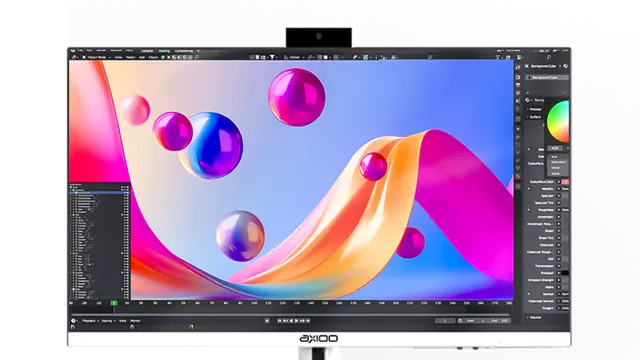Play the animation forward
The height and width of the screenshot is (360, 640).
[x=297, y=321]
